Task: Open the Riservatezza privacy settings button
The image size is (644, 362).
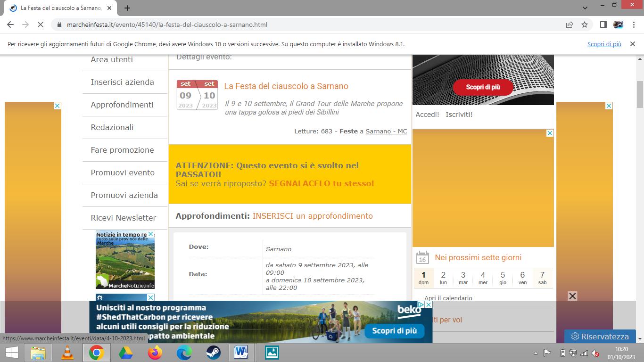Action: coord(600,337)
